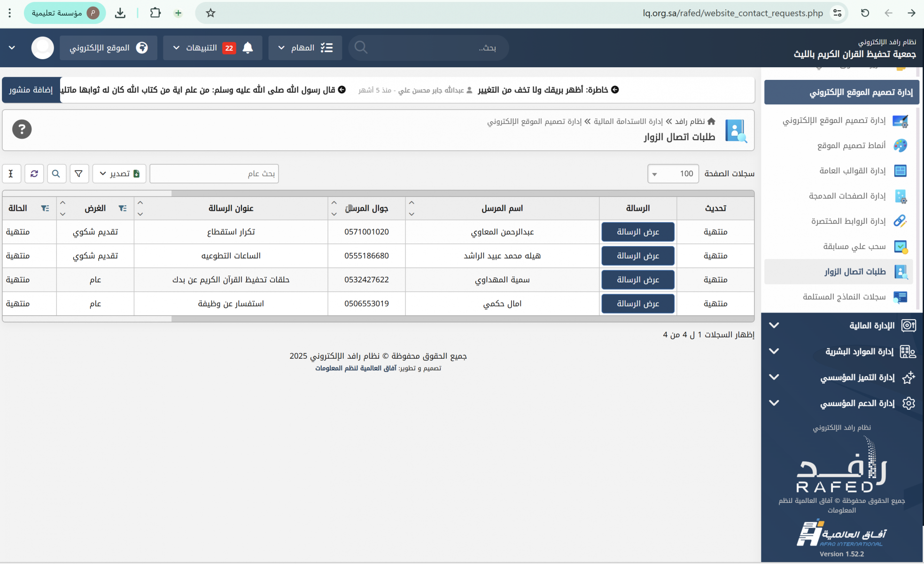Click the refresh table icon
924x564 pixels.
click(34, 173)
